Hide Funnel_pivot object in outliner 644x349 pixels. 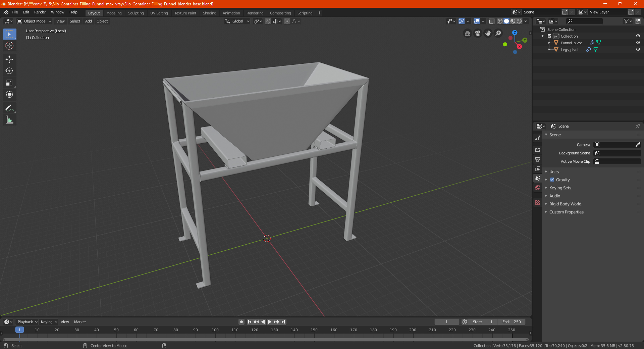[638, 43]
